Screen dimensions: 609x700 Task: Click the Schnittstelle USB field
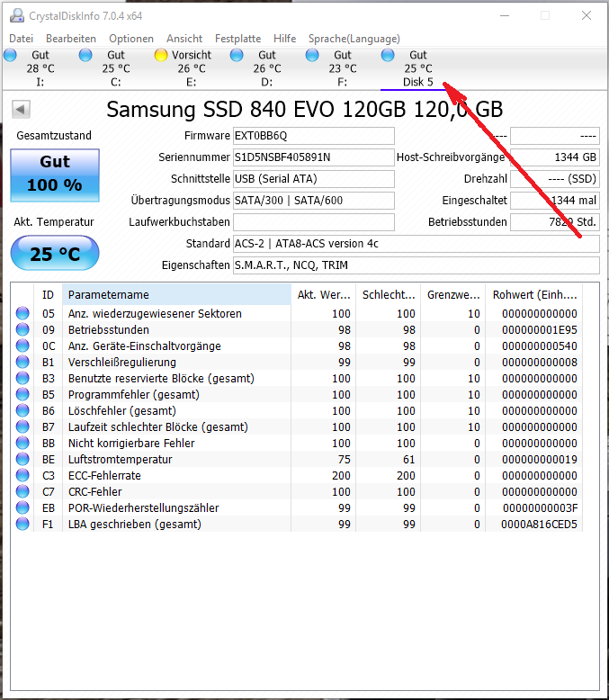point(314,178)
